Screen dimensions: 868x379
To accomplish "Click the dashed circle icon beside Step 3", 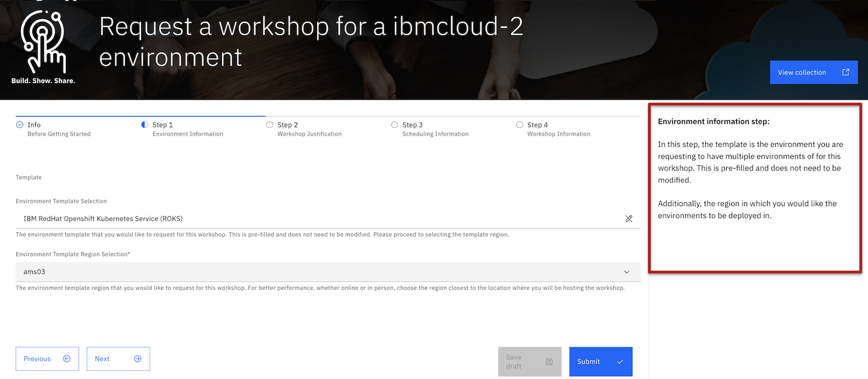I will (x=395, y=124).
